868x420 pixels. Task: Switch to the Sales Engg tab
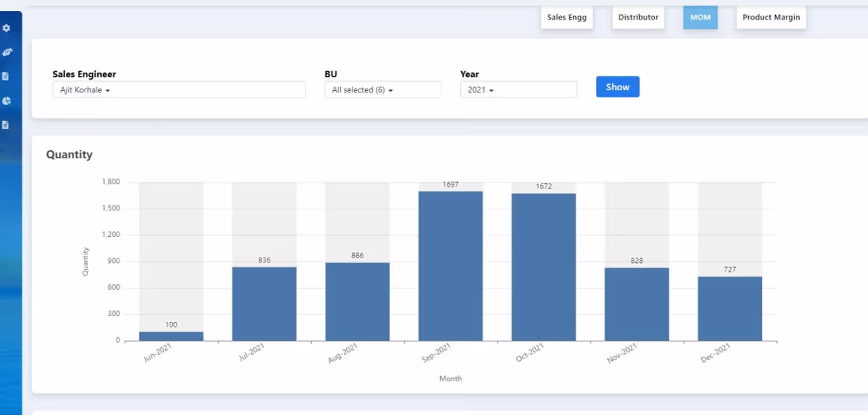(x=567, y=17)
